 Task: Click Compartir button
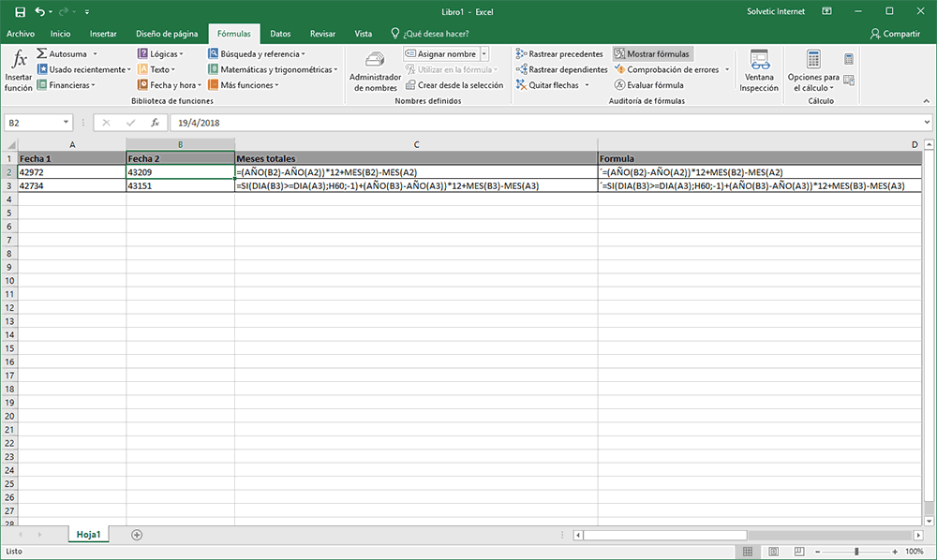pos(895,34)
